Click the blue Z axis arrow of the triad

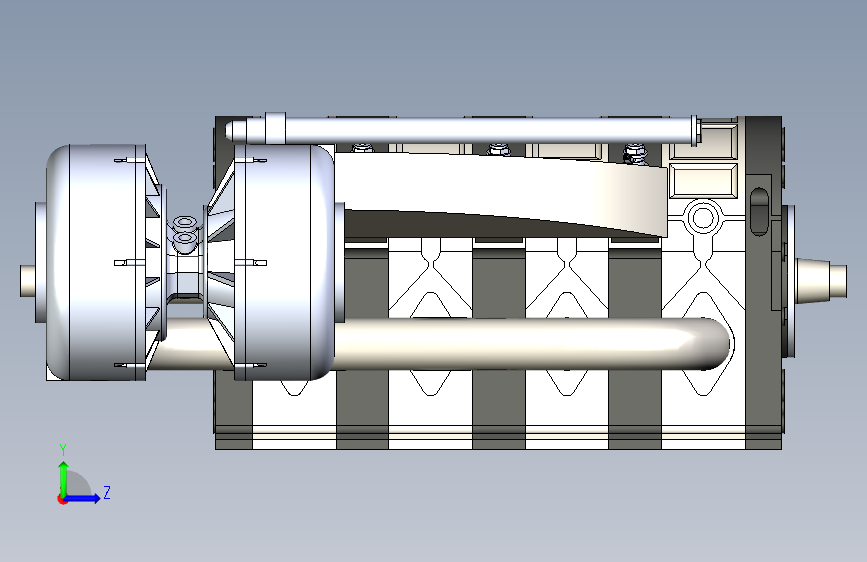[83, 498]
